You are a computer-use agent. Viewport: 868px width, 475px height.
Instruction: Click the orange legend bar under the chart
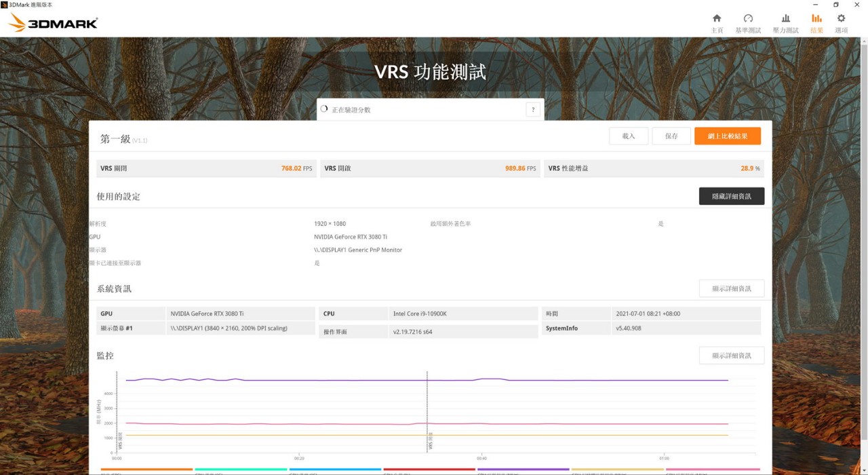point(146,469)
